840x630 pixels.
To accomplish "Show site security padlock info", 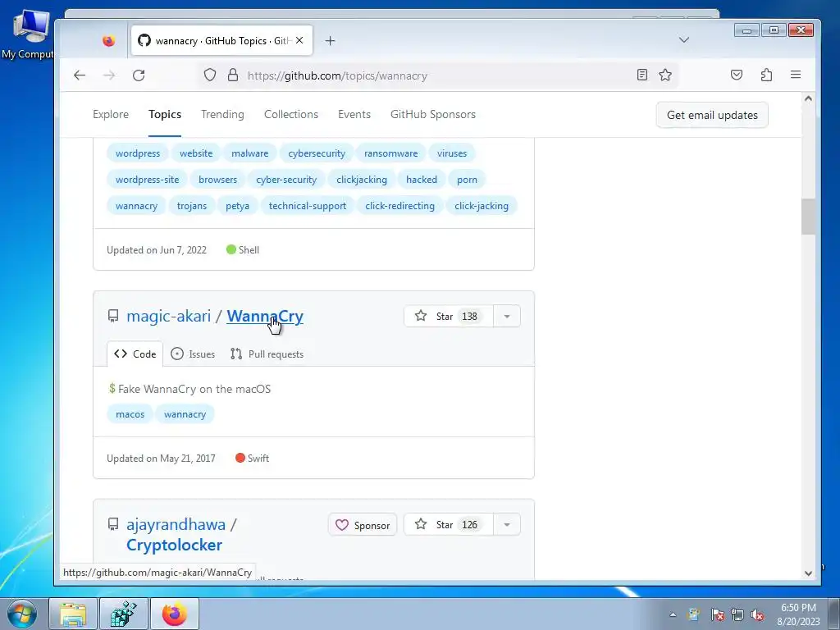I will coord(232,75).
